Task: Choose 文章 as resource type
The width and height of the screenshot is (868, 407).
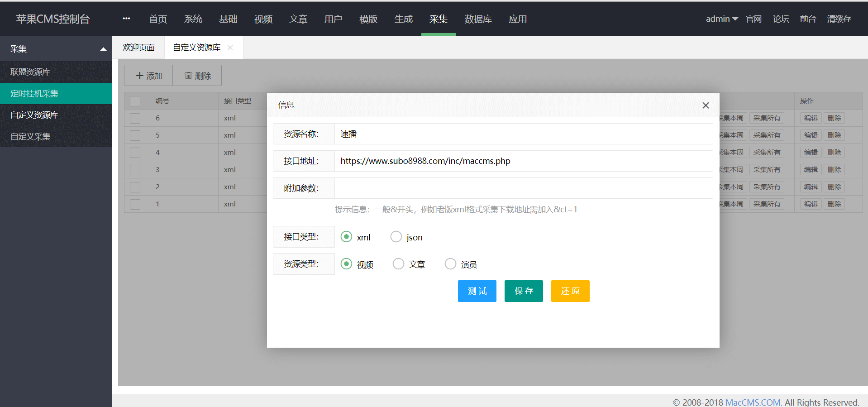Action: 398,264
